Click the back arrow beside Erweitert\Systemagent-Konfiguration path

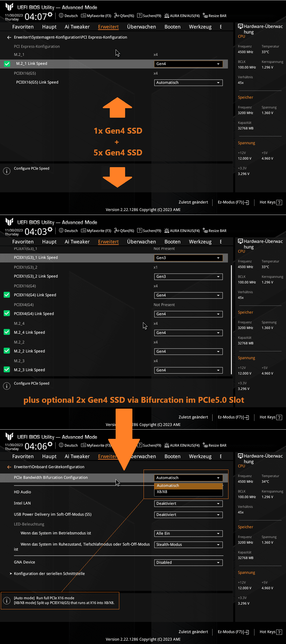[9, 37]
